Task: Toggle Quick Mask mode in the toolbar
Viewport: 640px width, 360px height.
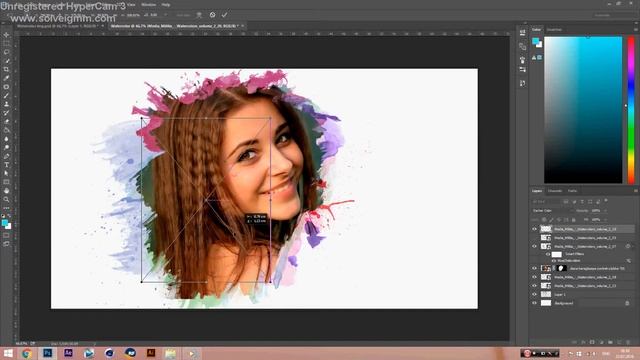Action: [7, 236]
